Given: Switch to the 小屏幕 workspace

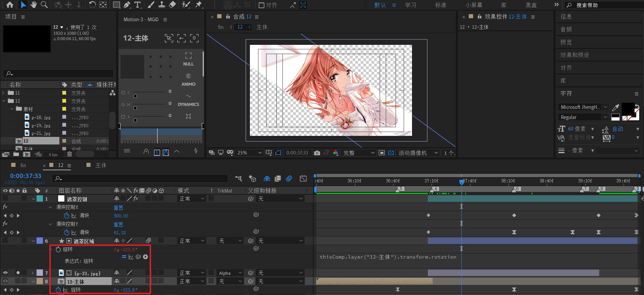Looking at the screenshot, I should [474, 5].
